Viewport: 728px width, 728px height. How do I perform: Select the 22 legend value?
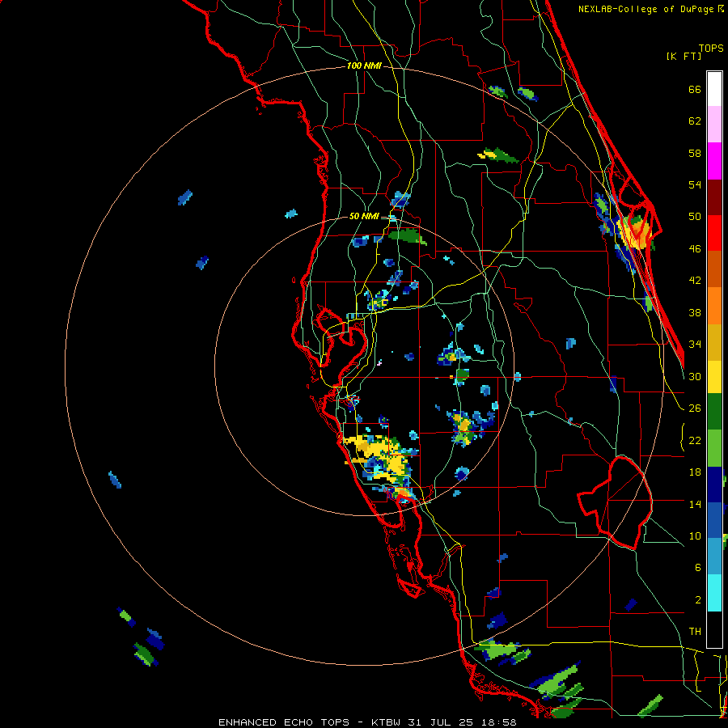pyautogui.click(x=695, y=440)
